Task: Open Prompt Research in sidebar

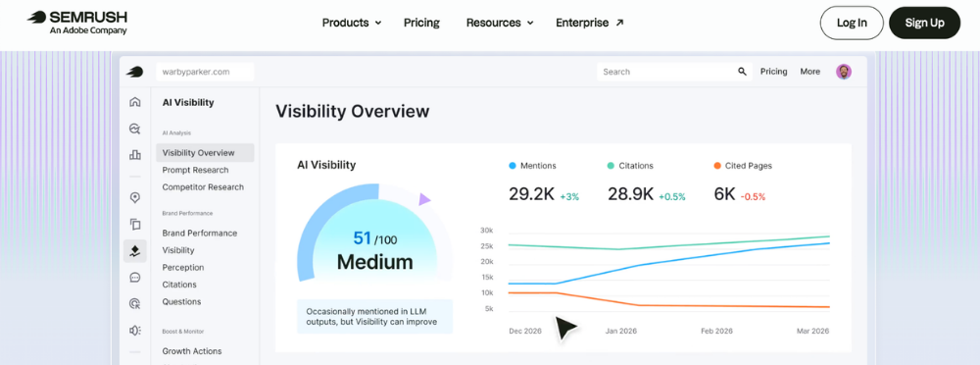Action: point(196,170)
